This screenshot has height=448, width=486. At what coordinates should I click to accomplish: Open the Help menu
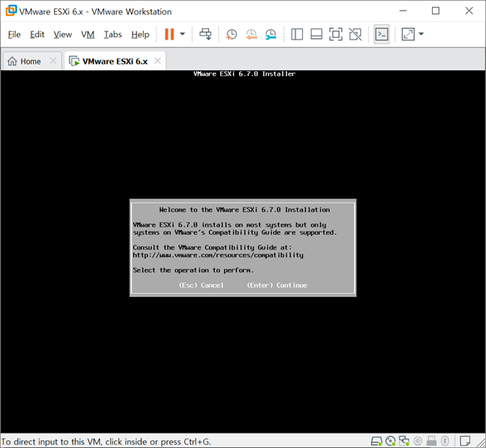[140, 35]
